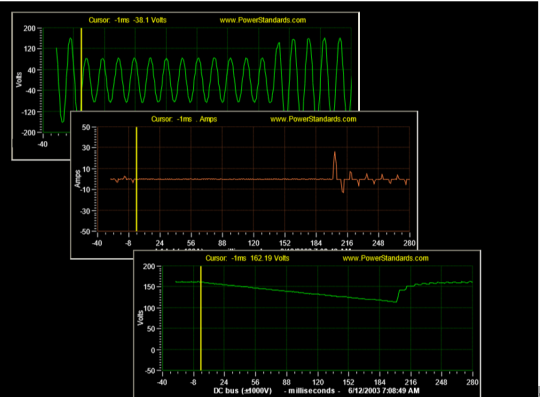The height and width of the screenshot is (397, 540).
Task: Click the 120 tick on DC bus time axis
Action: [x=318, y=382]
